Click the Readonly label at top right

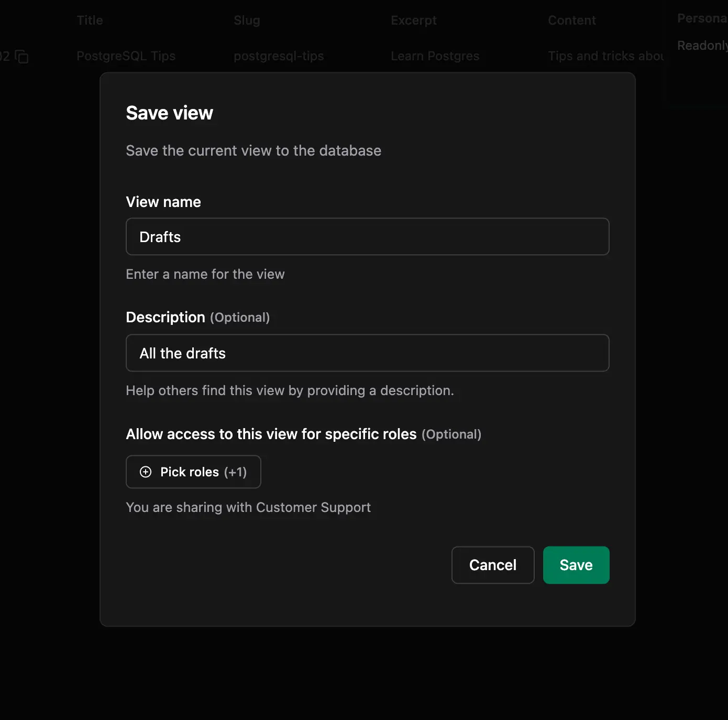click(x=701, y=45)
